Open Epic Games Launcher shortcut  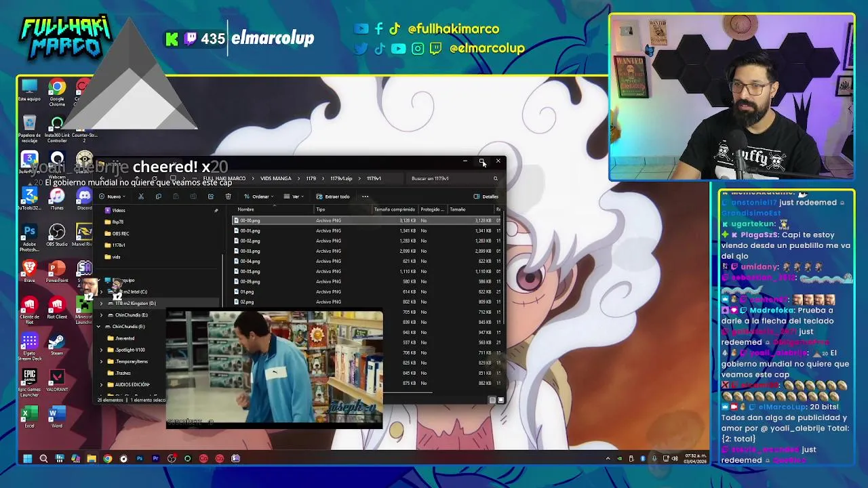29,383
